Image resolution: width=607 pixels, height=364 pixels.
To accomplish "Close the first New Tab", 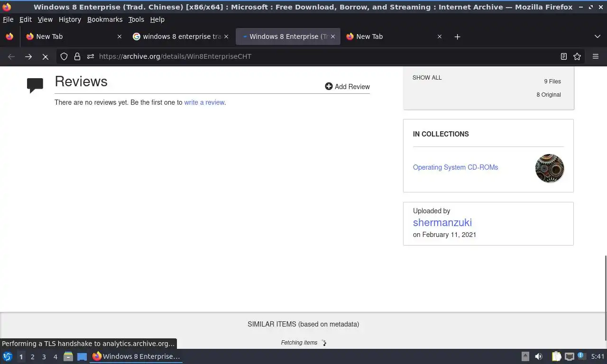I will tap(120, 36).
